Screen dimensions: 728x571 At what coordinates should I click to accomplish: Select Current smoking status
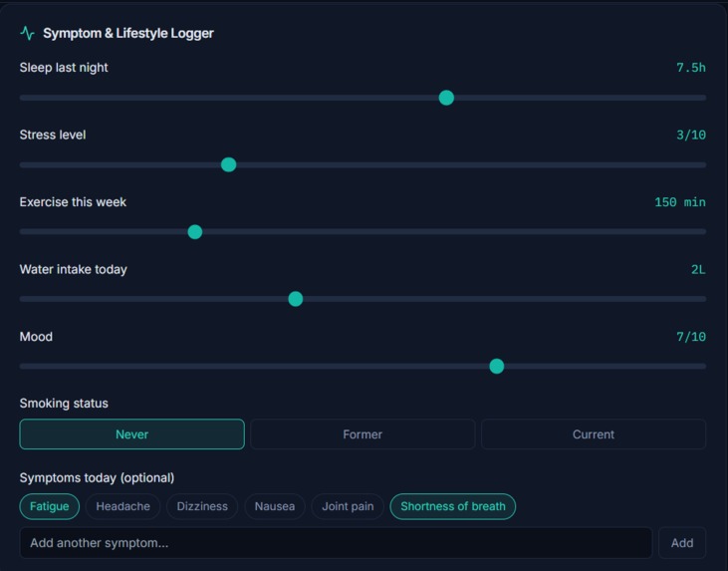pos(594,434)
